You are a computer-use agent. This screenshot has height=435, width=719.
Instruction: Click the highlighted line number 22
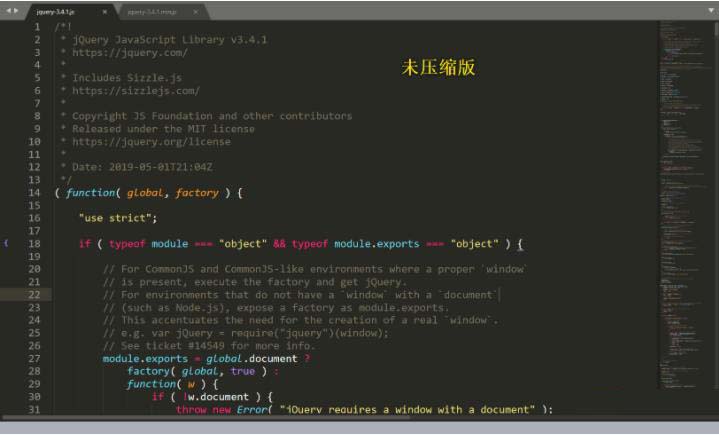(x=34, y=295)
